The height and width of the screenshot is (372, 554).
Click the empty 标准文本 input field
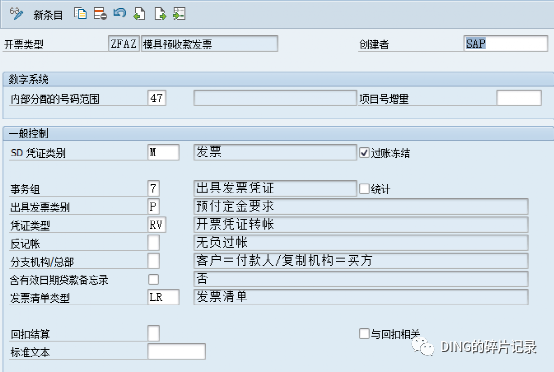[176, 351]
